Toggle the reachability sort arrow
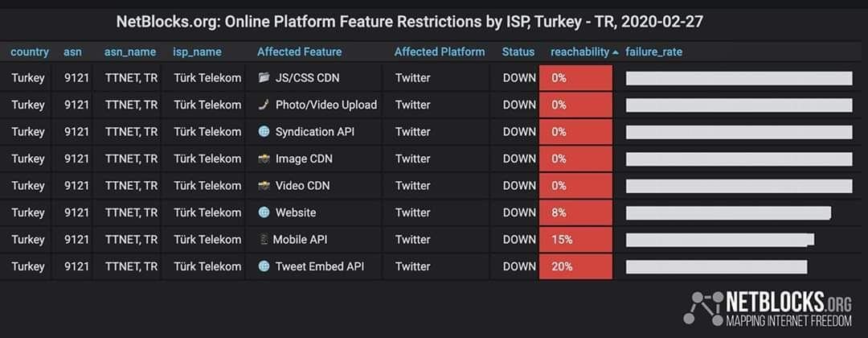This screenshot has height=338, width=868. (616, 52)
